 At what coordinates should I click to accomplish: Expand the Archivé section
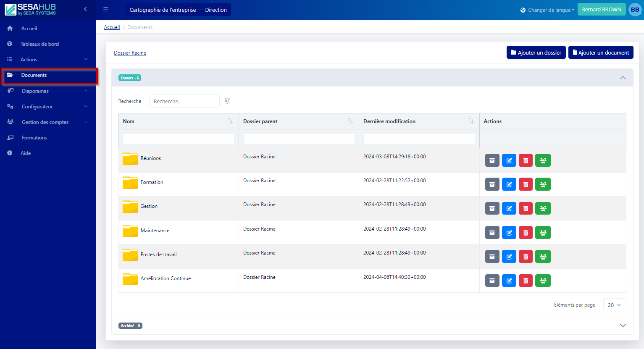point(623,325)
